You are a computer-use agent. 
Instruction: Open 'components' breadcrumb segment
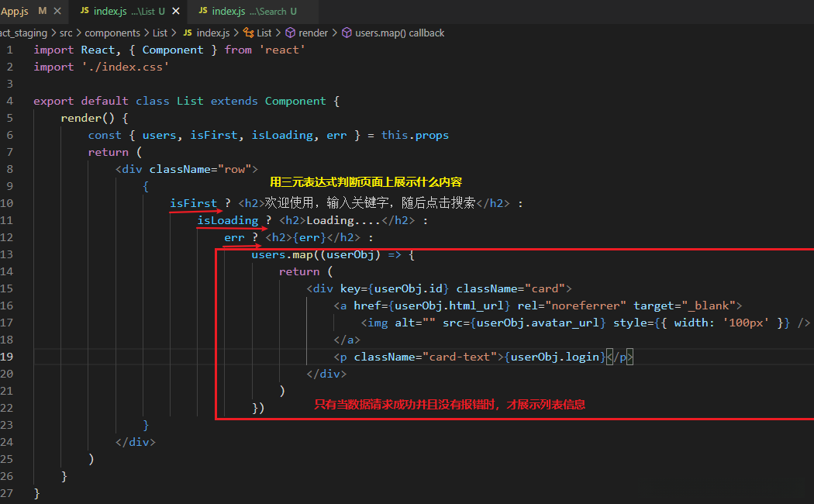112,33
